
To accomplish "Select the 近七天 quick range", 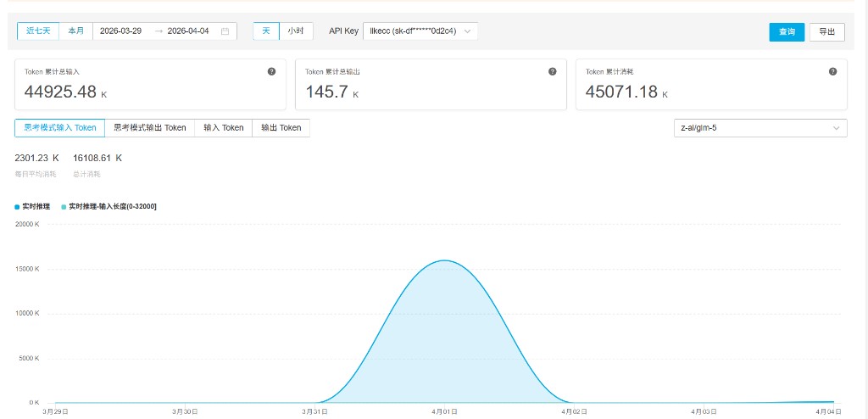I will pyautogui.click(x=38, y=31).
